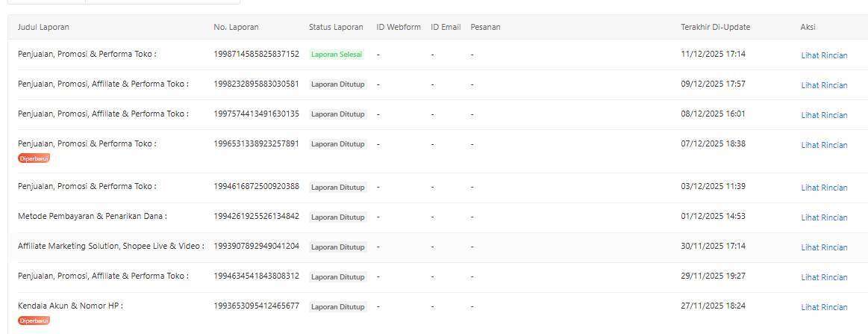The height and width of the screenshot is (334, 868).
Task: Click Lihat Rincian for report dated 07/12/2025
Action: [x=824, y=145]
